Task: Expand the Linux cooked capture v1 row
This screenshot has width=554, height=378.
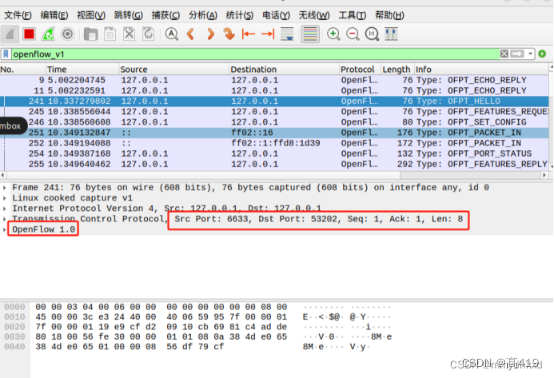Action: click(x=4, y=198)
